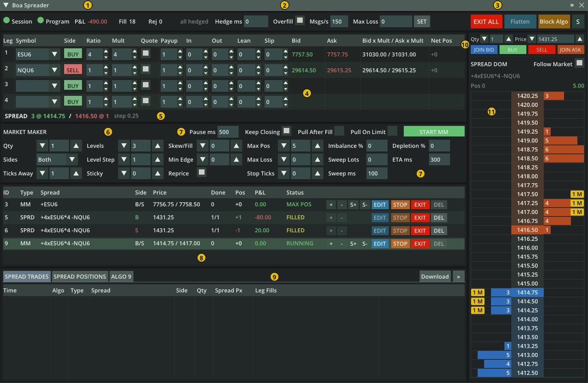The image size is (588, 383).
Task: Check the Keep Closing option
Action: tap(286, 131)
